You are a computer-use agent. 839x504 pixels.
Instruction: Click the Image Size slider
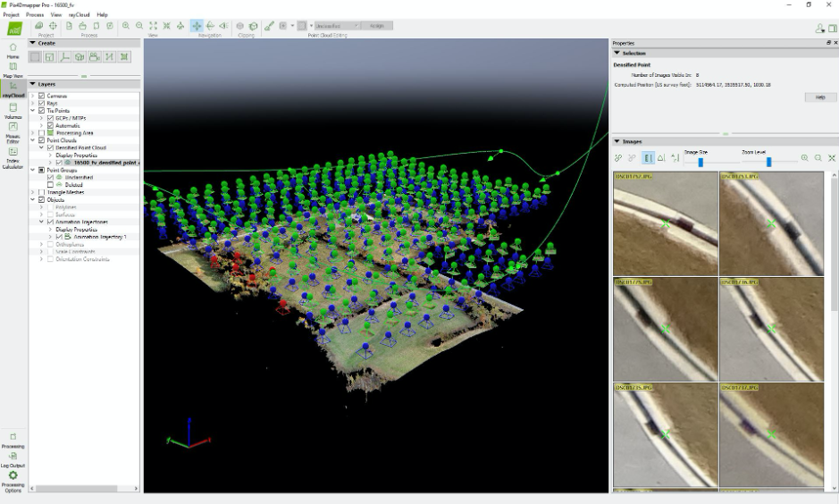[x=701, y=162]
